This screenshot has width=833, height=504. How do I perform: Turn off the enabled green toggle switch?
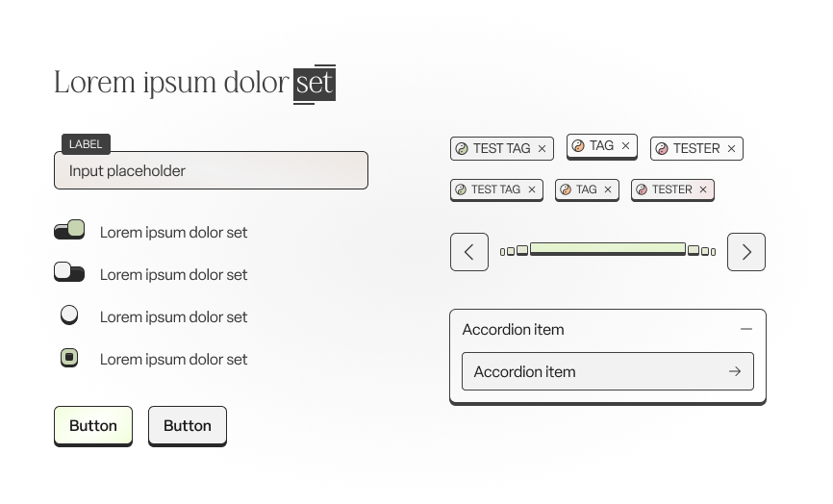(69, 230)
